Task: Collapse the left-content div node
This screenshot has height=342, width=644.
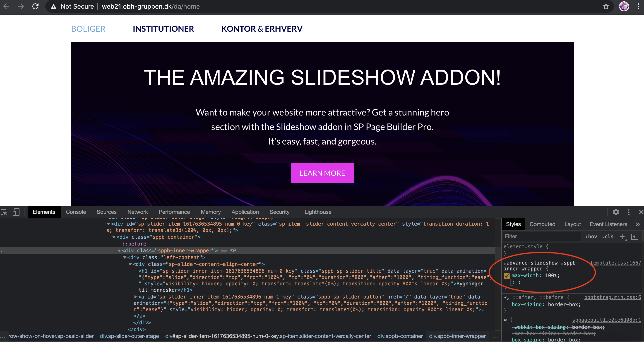Action: (125, 258)
